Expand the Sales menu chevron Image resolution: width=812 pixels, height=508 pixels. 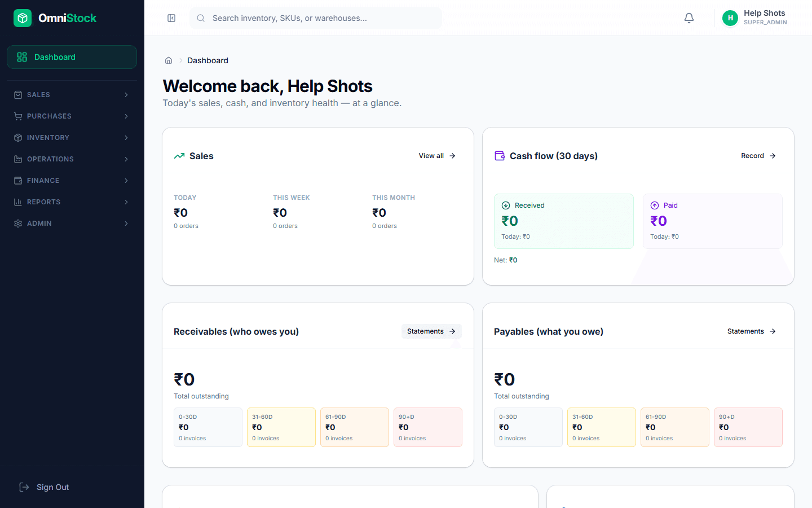coord(126,95)
